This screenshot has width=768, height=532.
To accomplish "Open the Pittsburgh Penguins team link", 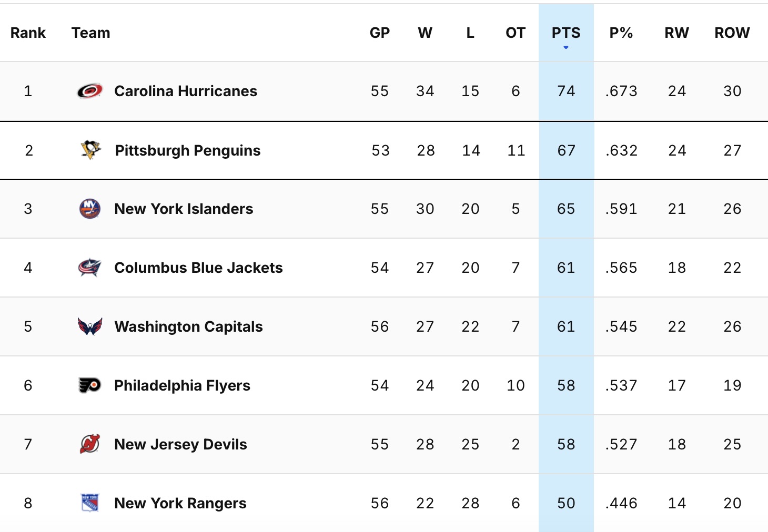I will coord(188,150).
